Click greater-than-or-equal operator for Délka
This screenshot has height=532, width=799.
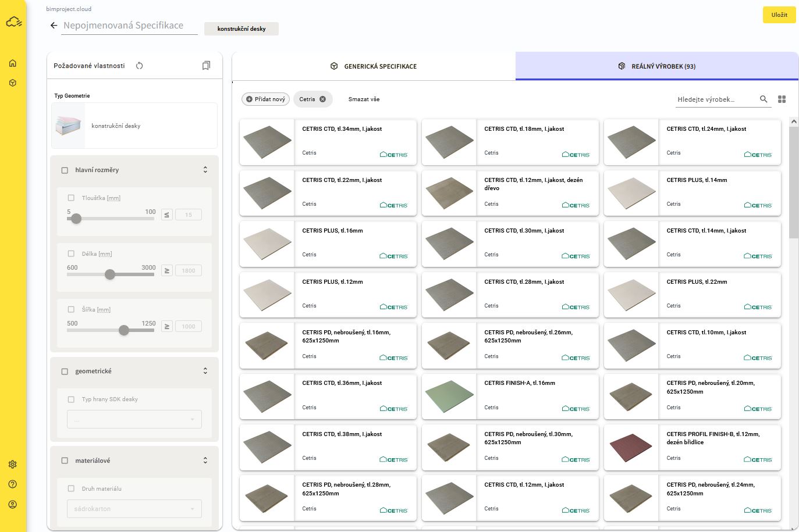pos(167,270)
